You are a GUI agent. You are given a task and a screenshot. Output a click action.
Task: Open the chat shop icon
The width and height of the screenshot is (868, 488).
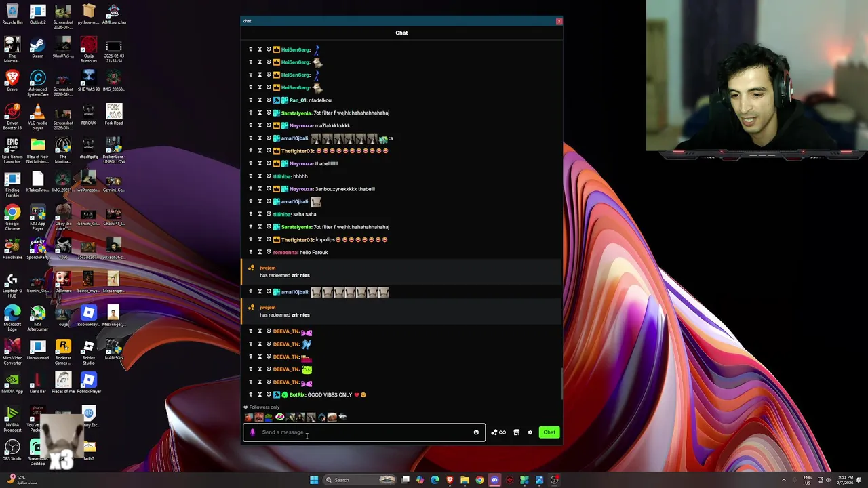coord(516,432)
